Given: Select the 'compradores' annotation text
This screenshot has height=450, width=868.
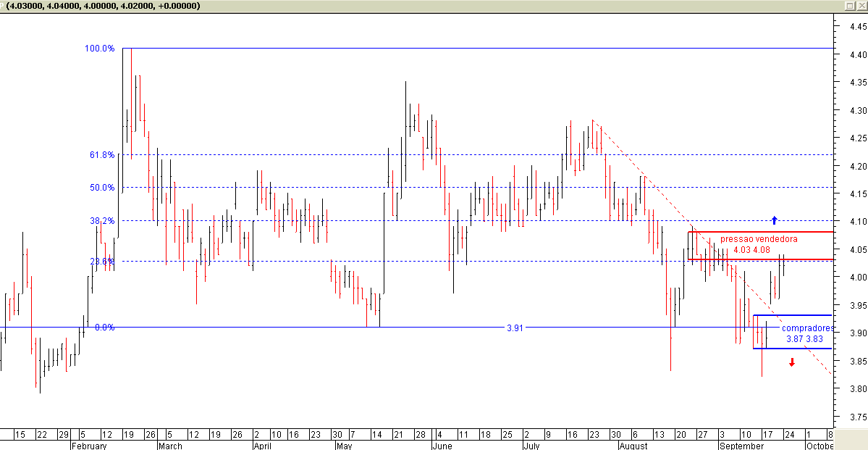Looking at the screenshot, I should coord(808,328).
